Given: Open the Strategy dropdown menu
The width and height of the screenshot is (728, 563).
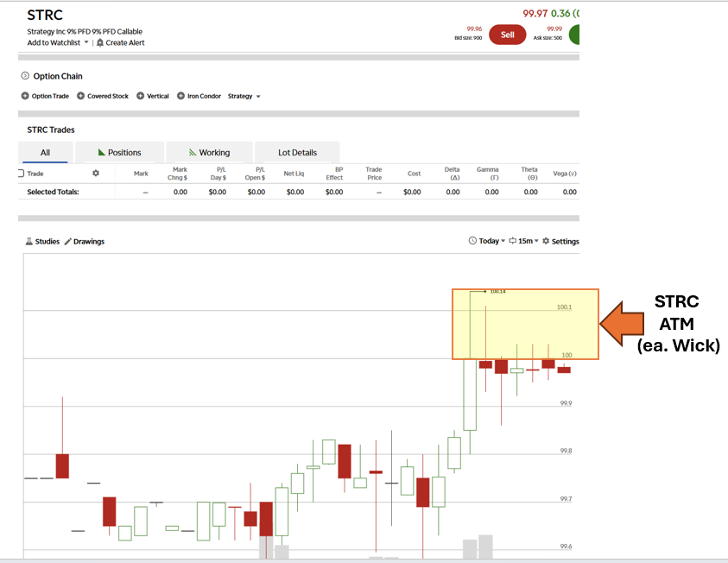Looking at the screenshot, I should coord(244,96).
